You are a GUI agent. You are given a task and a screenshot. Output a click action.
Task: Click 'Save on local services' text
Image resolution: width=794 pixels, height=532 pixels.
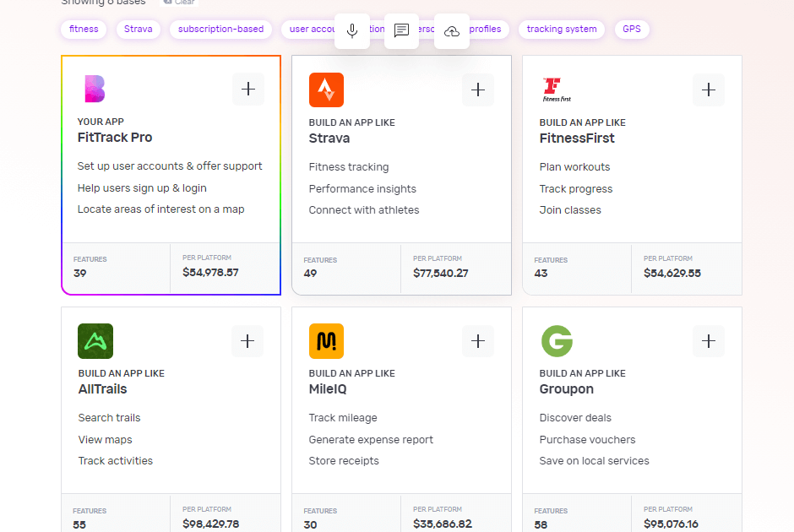pos(594,460)
